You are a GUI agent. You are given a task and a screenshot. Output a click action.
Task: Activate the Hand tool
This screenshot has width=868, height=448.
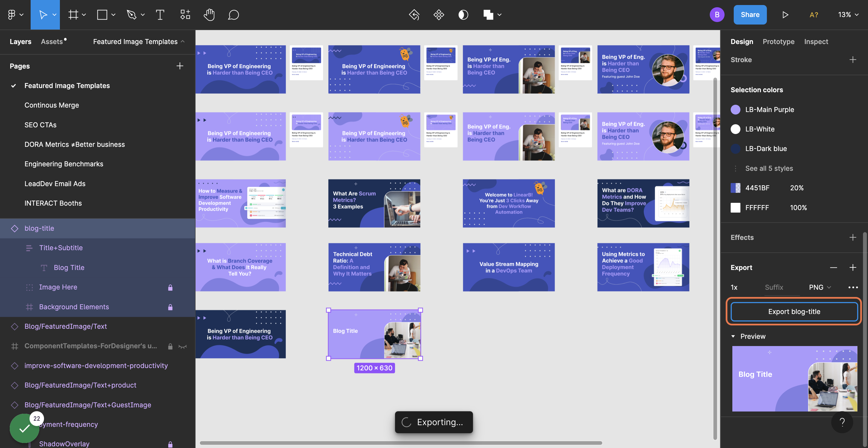coord(209,14)
